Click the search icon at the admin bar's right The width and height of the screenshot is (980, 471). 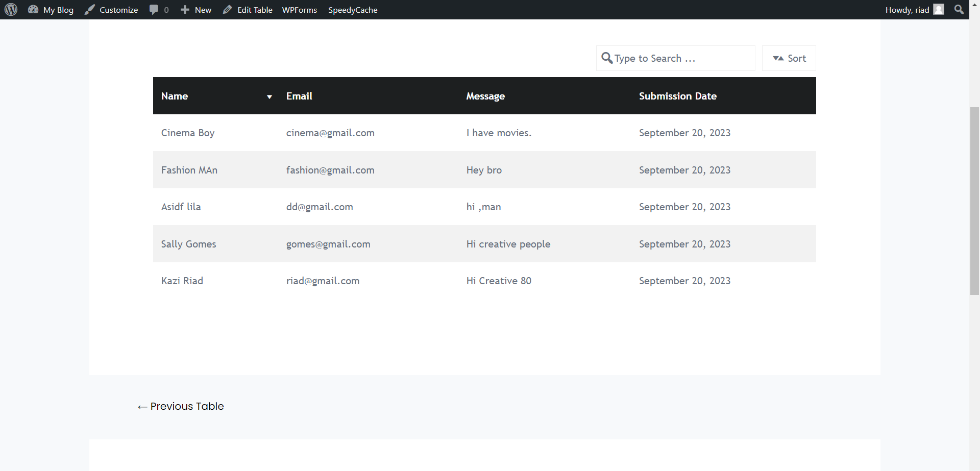[x=959, y=9]
